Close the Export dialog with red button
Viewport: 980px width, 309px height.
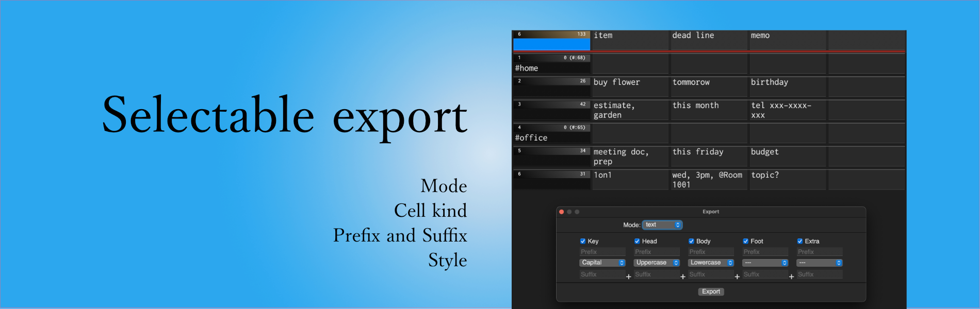point(562,212)
